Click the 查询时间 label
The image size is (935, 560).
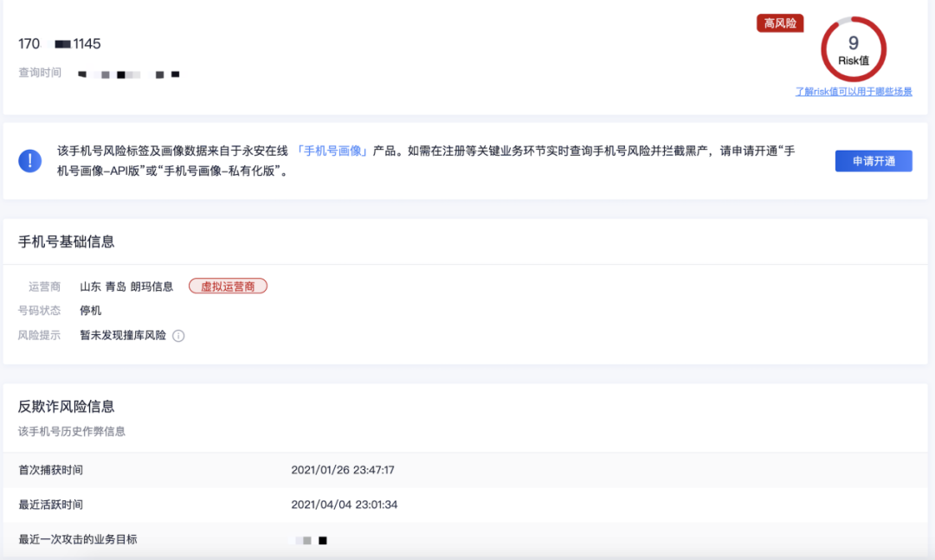coord(39,73)
